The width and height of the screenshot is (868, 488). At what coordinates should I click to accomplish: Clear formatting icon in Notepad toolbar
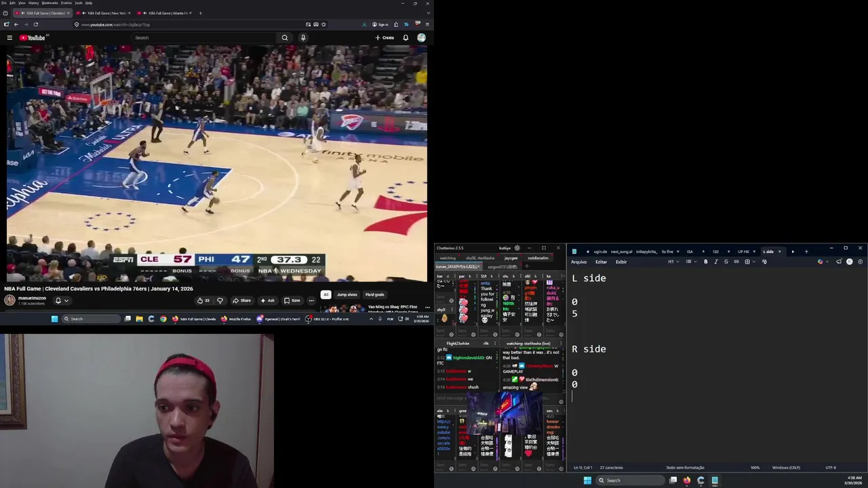point(764,262)
